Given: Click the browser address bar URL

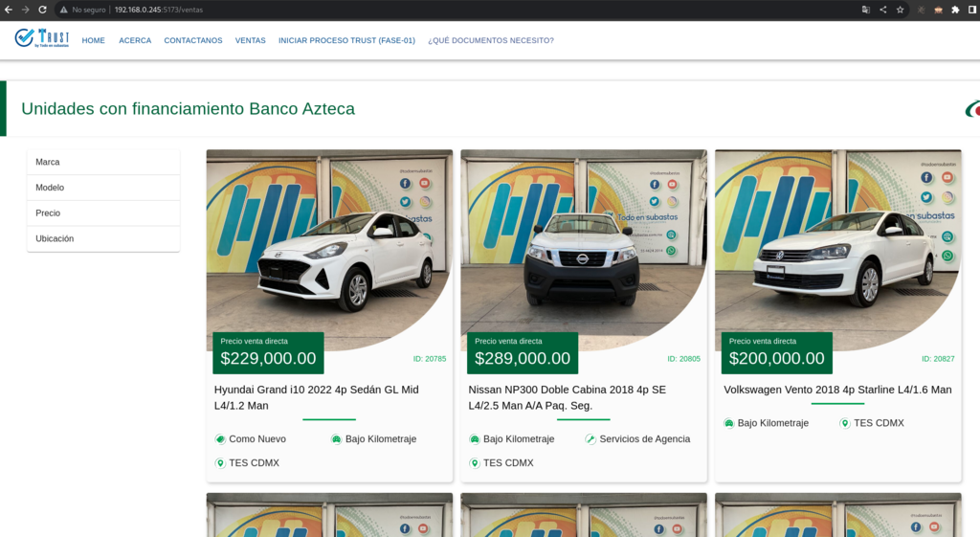Looking at the screenshot, I should [158, 10].
